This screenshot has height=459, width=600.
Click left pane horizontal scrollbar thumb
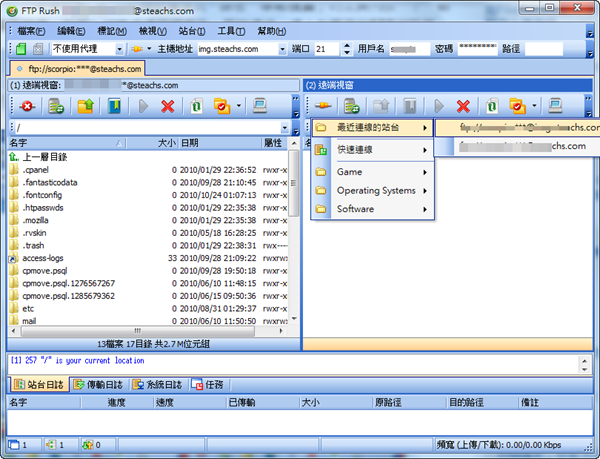click(x=138, y=331)
